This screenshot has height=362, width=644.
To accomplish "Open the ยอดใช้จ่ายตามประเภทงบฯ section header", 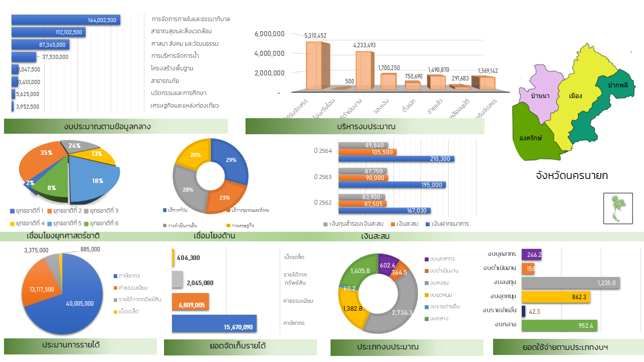I will [569, 347].
